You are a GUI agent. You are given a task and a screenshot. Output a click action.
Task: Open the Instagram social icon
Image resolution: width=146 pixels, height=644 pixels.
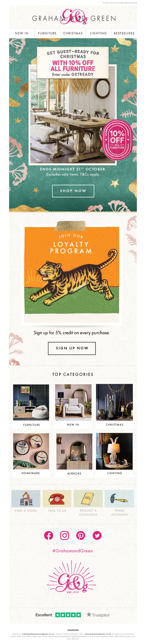(x=65, y=535)
